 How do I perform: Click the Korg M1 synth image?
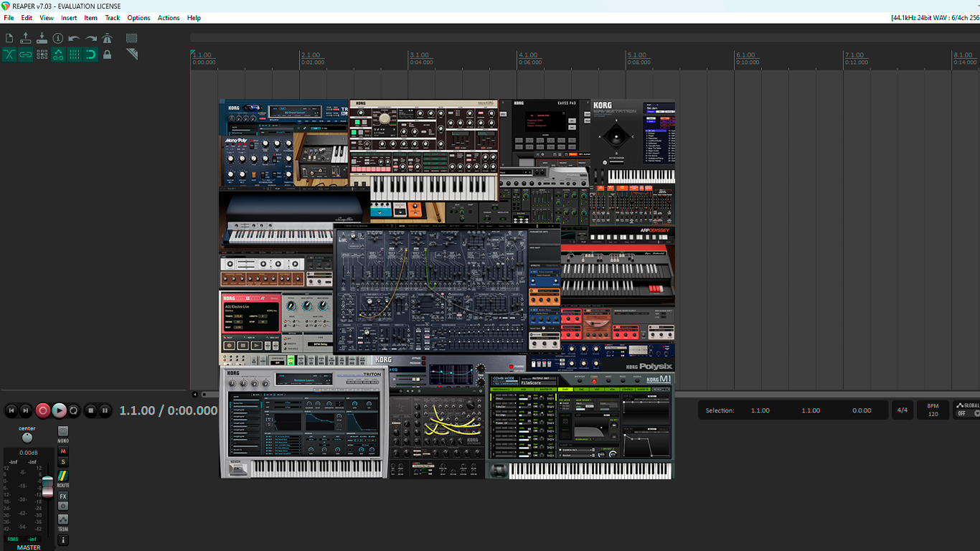click(x=581, y=426)
